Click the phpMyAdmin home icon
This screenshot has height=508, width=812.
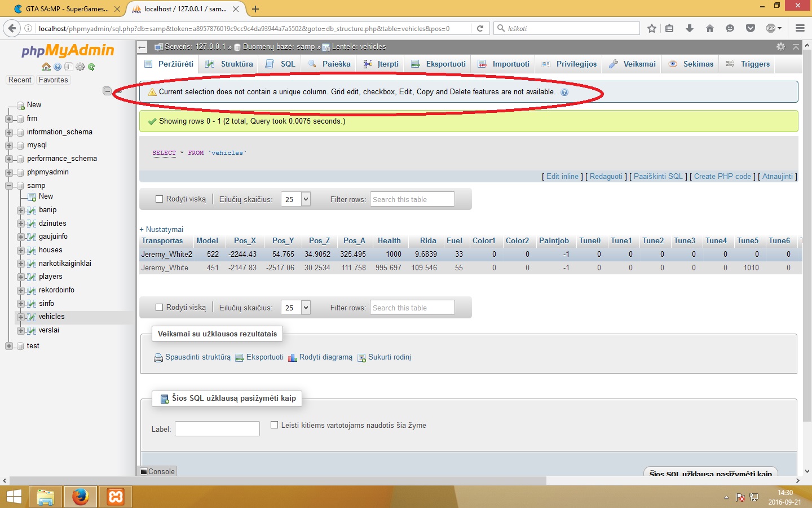pos(46,67)
